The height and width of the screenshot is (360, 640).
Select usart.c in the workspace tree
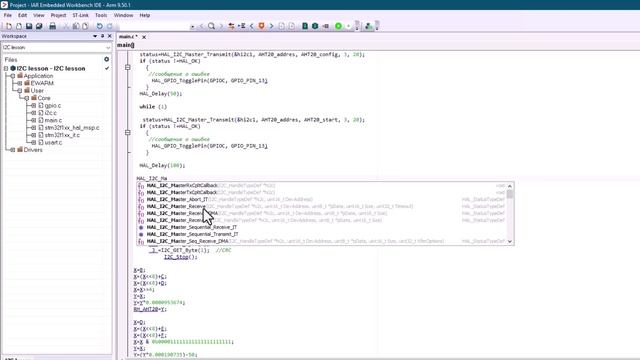click(53, 142)
